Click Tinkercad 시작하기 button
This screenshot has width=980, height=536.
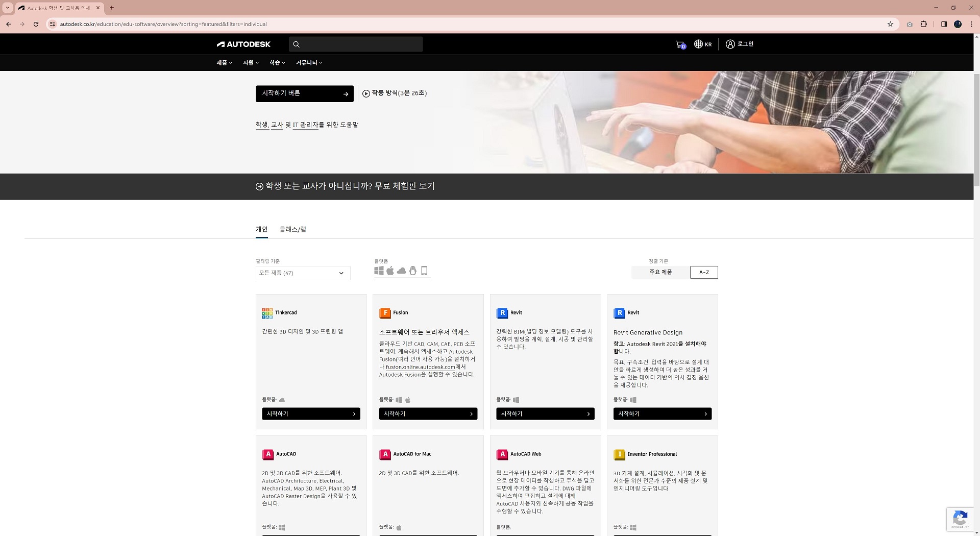click(311, 414)
